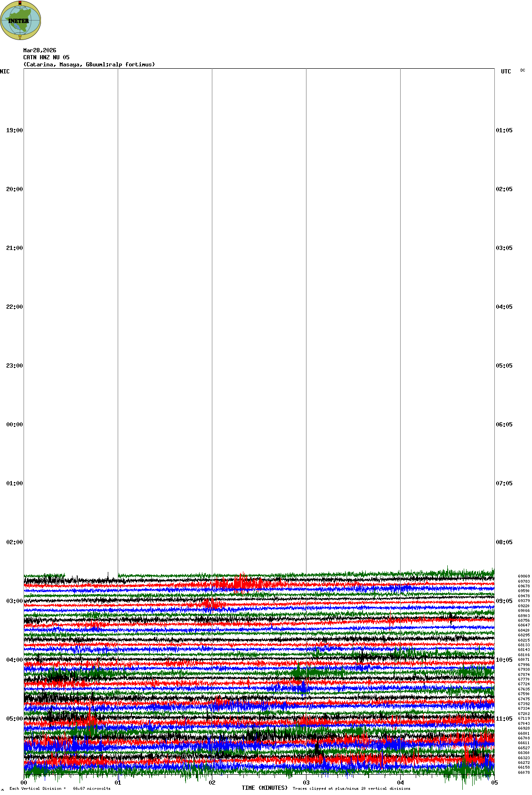Viewport: 532px width, 795px height.
Task: Select the 03:00 local time marker
Action: [x=14, y=601]
